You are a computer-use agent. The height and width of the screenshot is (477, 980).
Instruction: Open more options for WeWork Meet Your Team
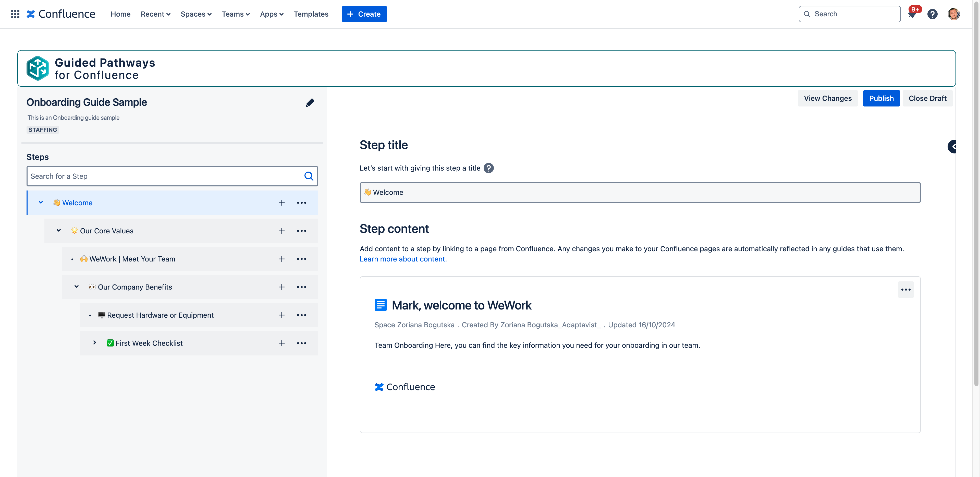coord(302,259)
